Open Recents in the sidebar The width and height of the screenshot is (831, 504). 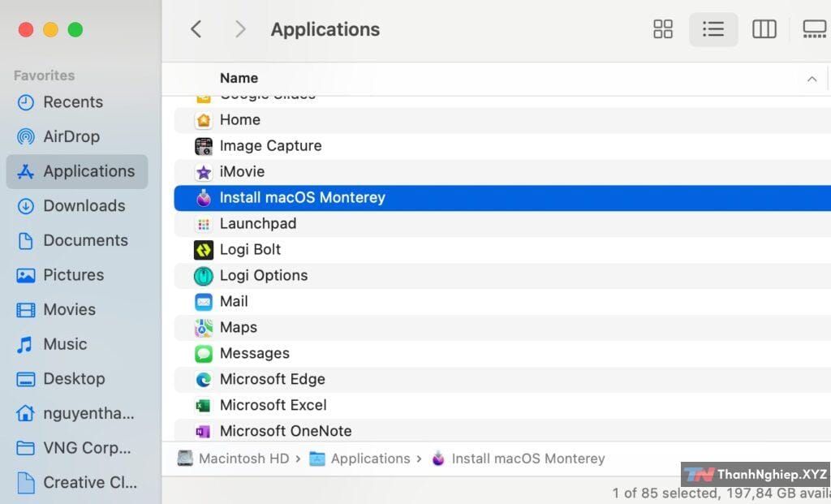(73, 101)
